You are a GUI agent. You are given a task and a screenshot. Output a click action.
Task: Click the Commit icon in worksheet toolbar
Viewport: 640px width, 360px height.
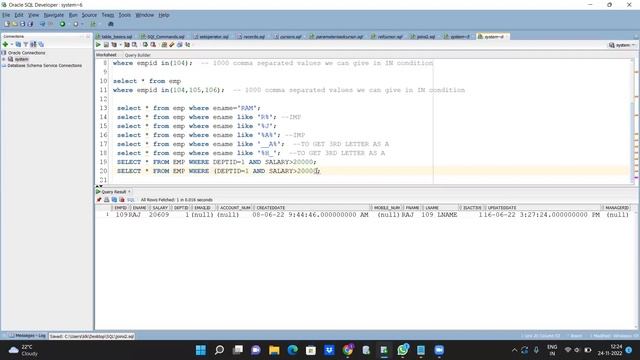[x=145, y=44]
